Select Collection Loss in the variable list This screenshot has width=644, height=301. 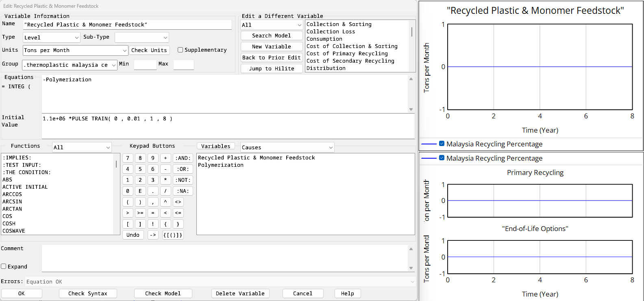pyautogui.click(x=331, y=32)
